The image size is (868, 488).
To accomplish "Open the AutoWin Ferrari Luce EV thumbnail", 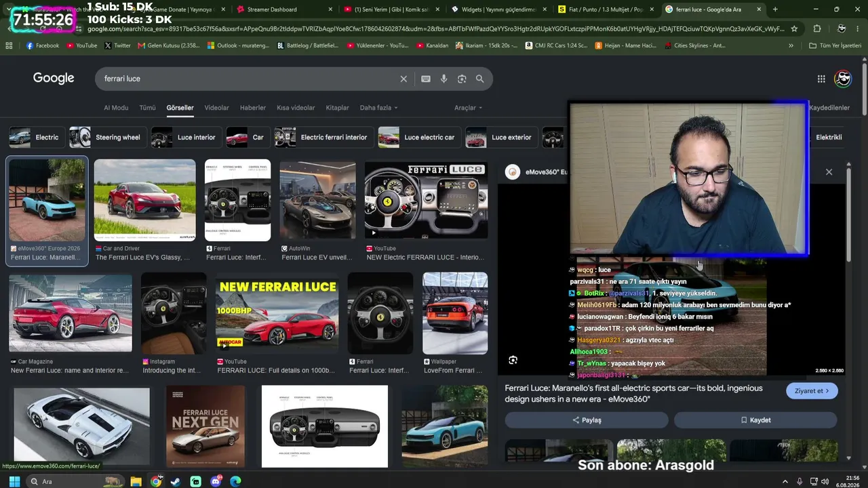I will (317, 200).
